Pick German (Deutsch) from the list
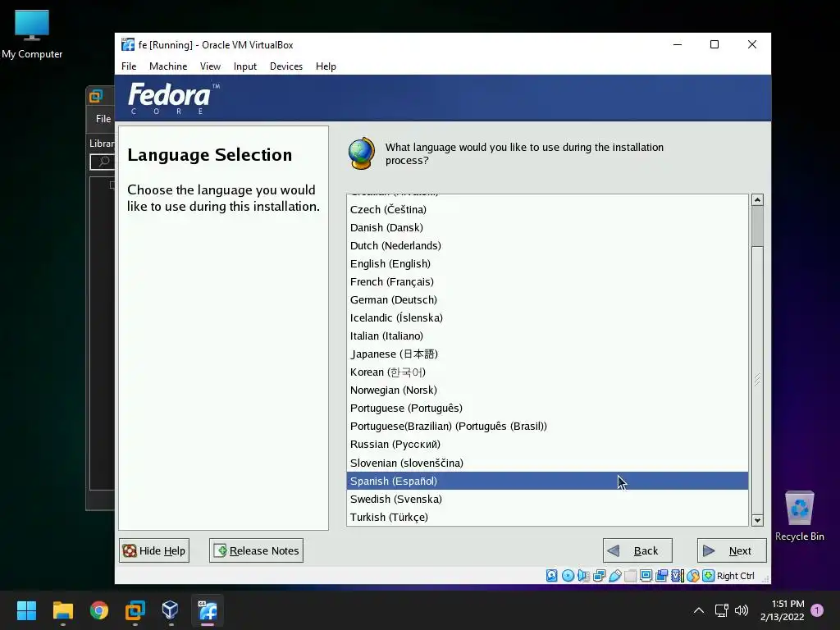The image size is (840, 630). [547, 300]
